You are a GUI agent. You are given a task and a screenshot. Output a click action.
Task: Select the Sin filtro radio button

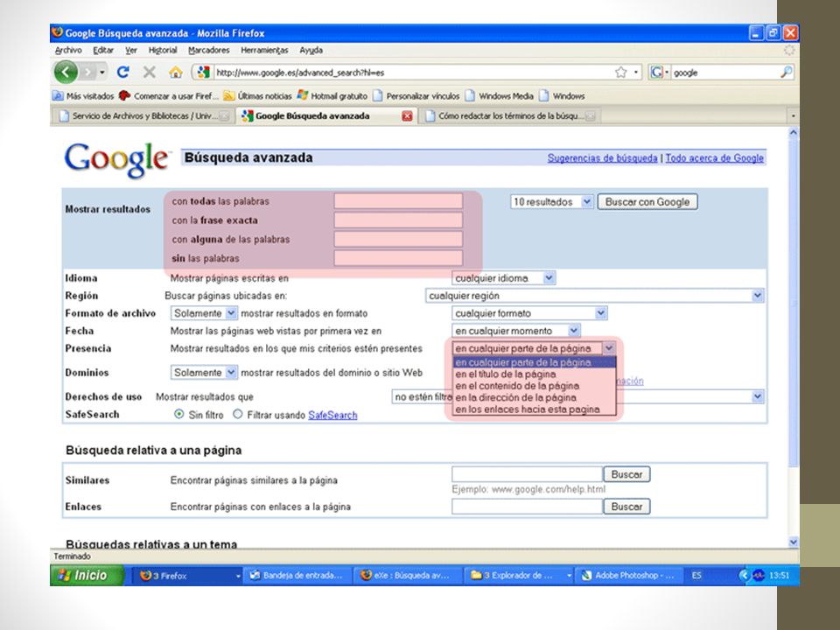coord(179,414)
